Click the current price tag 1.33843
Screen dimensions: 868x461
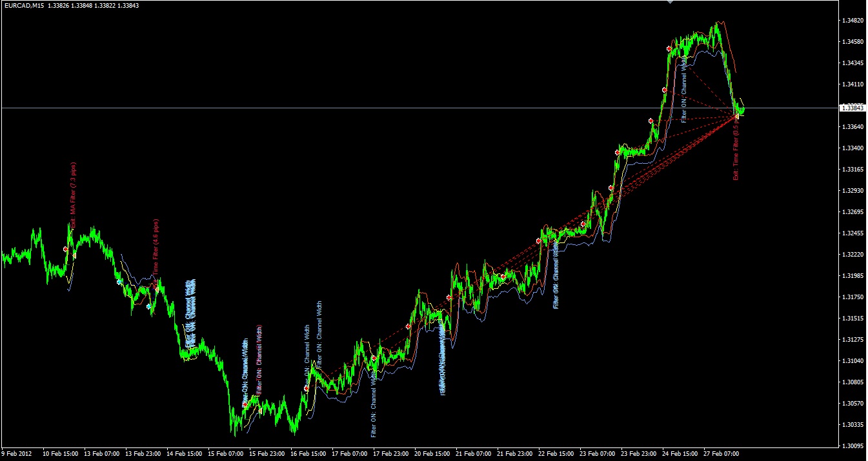853,108
